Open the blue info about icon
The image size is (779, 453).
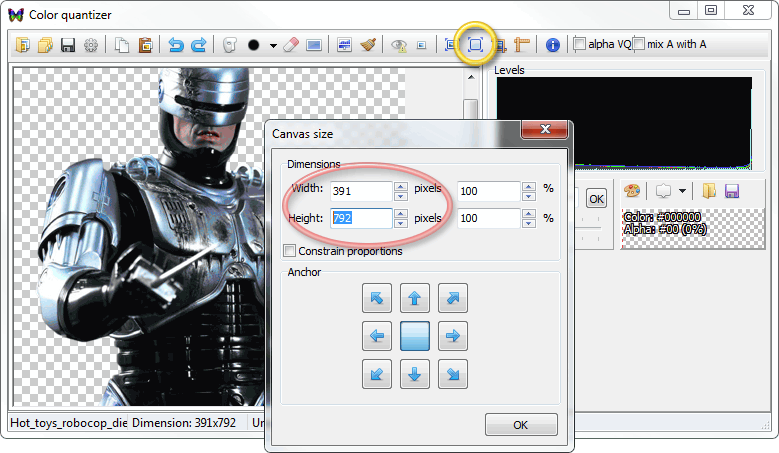click(552, 45)
